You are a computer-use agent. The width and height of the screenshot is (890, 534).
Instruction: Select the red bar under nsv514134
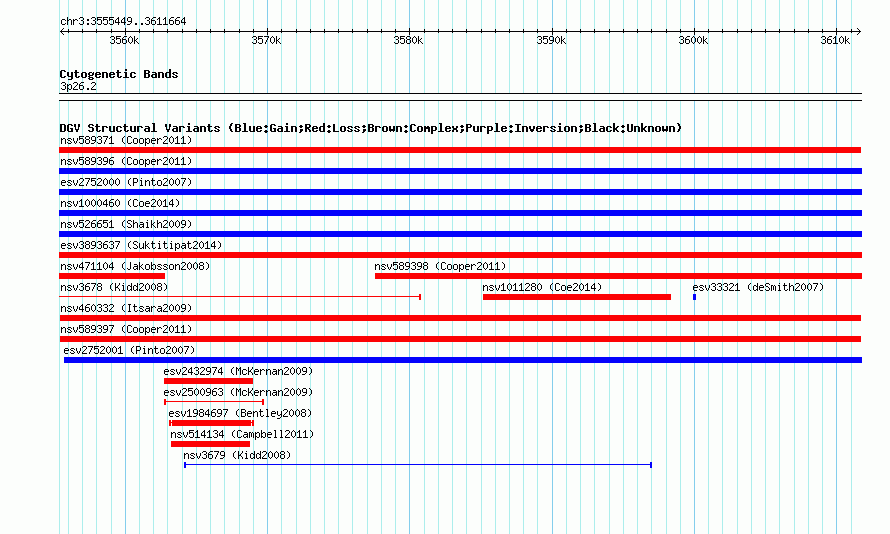tap(210, 444)
